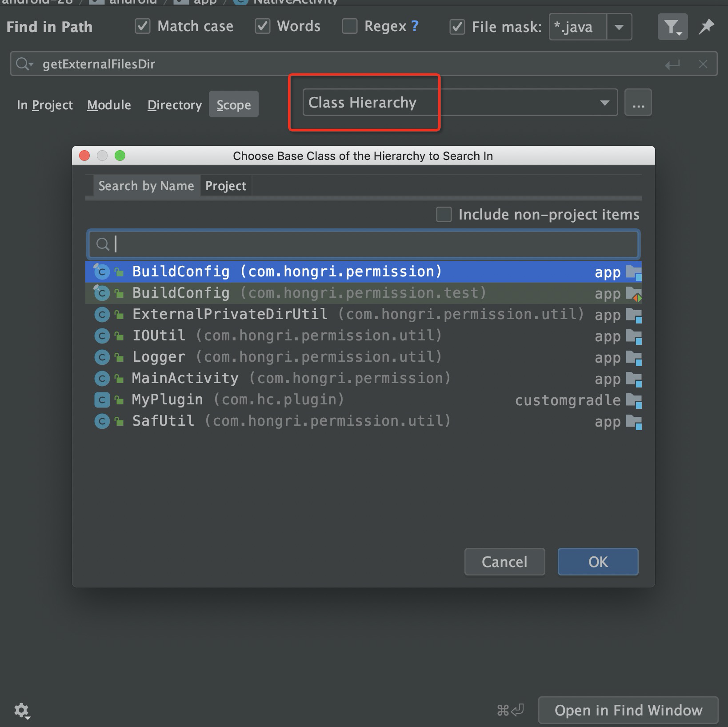Open the file mask *.java dropdown
The image size is (728, 727).
[x=620, y=27]
